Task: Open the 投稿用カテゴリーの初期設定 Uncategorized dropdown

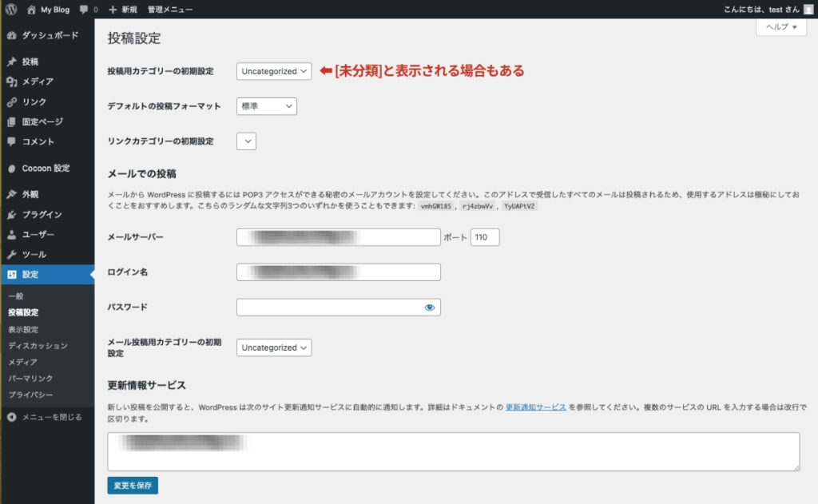Action: (x=273, y=71)
